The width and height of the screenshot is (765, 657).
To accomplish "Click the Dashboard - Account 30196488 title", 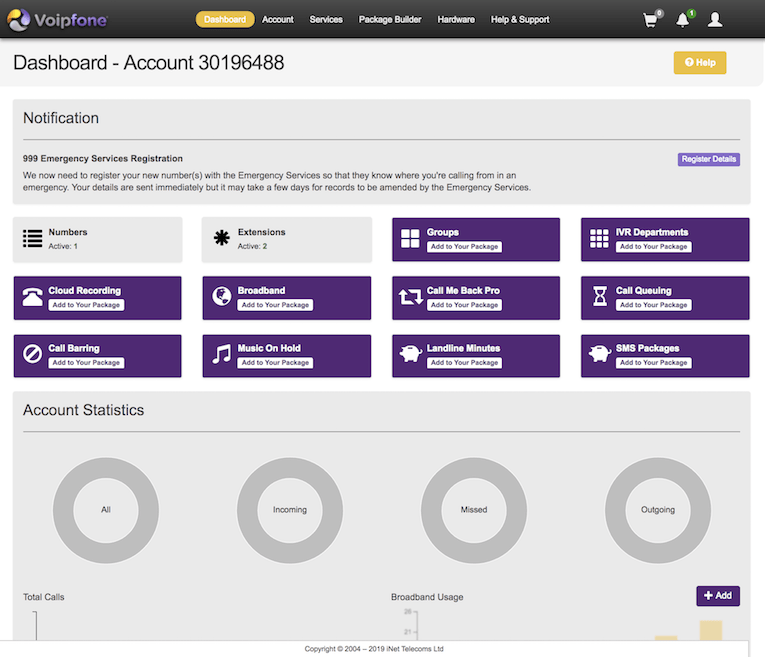I will 148,62.
